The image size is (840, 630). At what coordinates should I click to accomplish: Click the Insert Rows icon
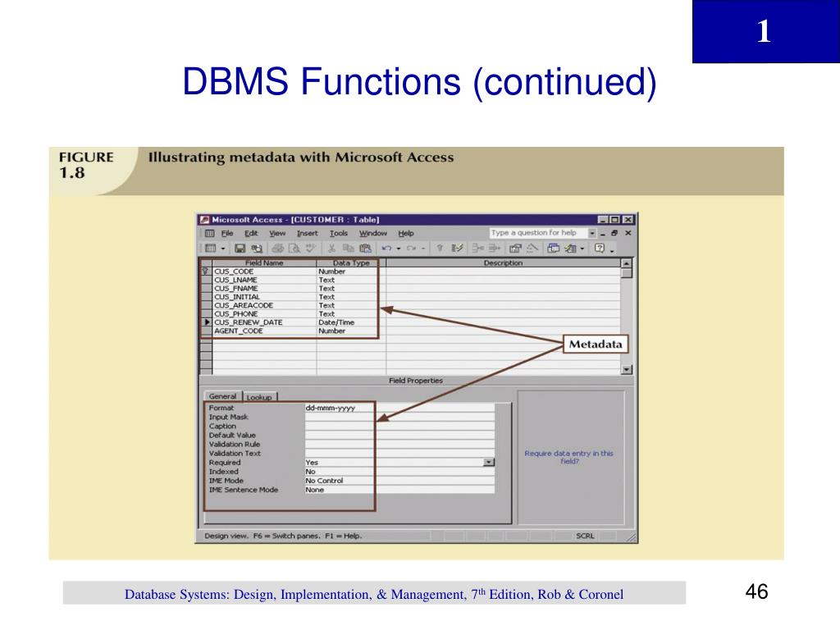click(x=477, y=249)
